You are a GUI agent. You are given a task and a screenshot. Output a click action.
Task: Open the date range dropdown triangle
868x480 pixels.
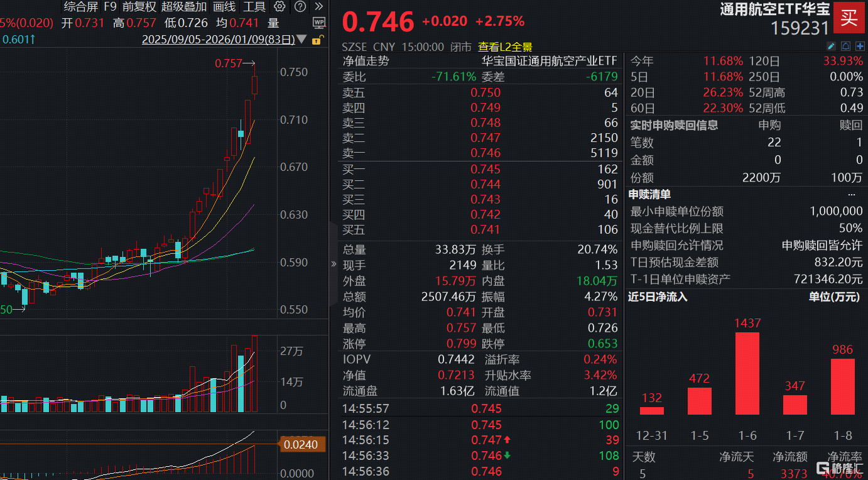[302, 40]
